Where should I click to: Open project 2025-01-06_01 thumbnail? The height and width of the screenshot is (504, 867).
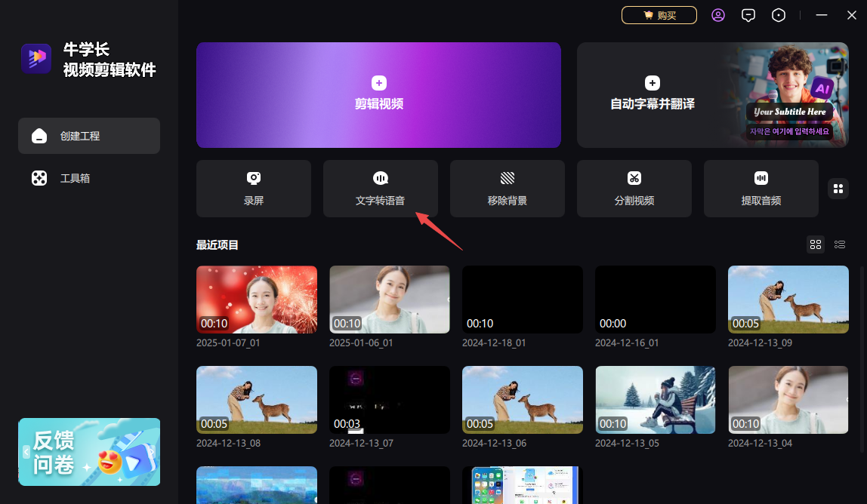(390, 300)
